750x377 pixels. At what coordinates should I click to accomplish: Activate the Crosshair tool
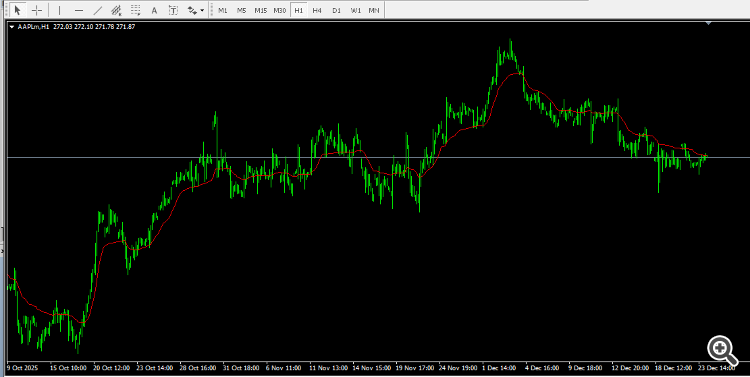click(37, 10)
